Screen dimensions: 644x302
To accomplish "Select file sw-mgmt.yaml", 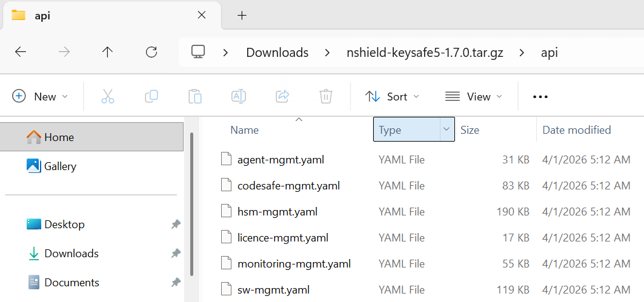I will (x=273, y=290).
